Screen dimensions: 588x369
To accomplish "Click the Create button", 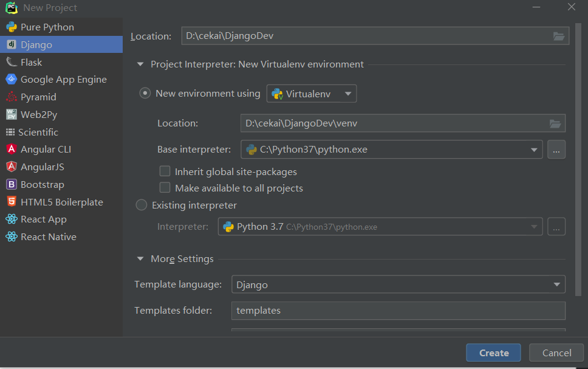I will click(493, 353).
